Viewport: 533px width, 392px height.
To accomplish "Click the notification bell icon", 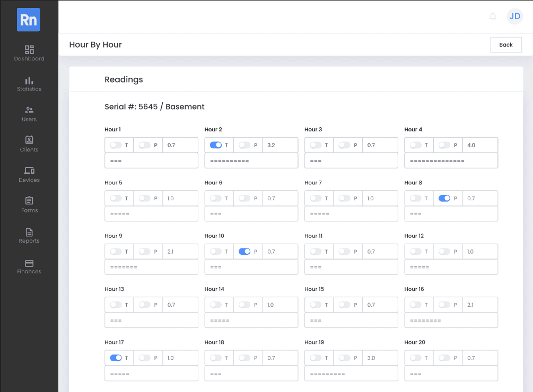I will pos(493,16).
